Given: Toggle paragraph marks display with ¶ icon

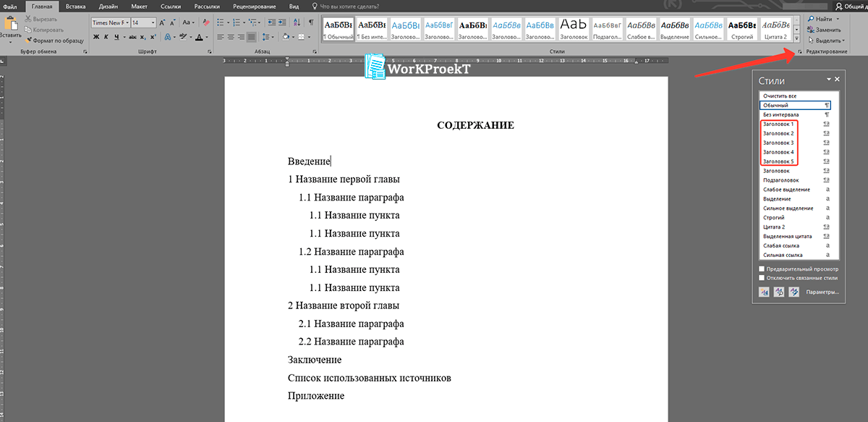Looking at the screenshot, I should [312, 22].
